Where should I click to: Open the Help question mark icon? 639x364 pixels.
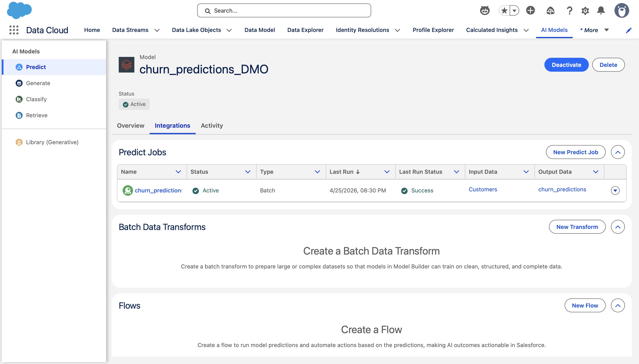click(569, 10)
